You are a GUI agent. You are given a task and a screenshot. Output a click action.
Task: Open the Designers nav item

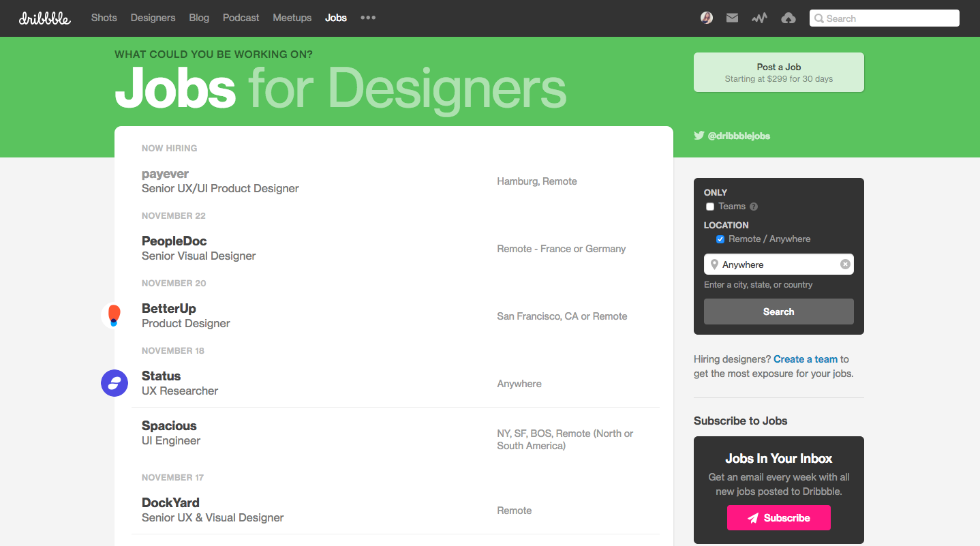153,18
